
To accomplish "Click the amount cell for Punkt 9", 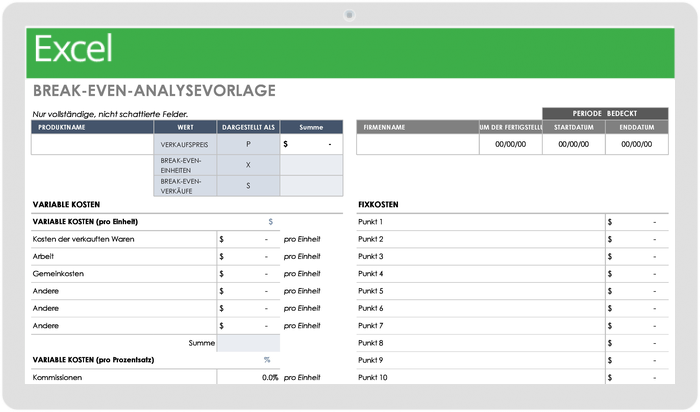I will click(637, 360).
